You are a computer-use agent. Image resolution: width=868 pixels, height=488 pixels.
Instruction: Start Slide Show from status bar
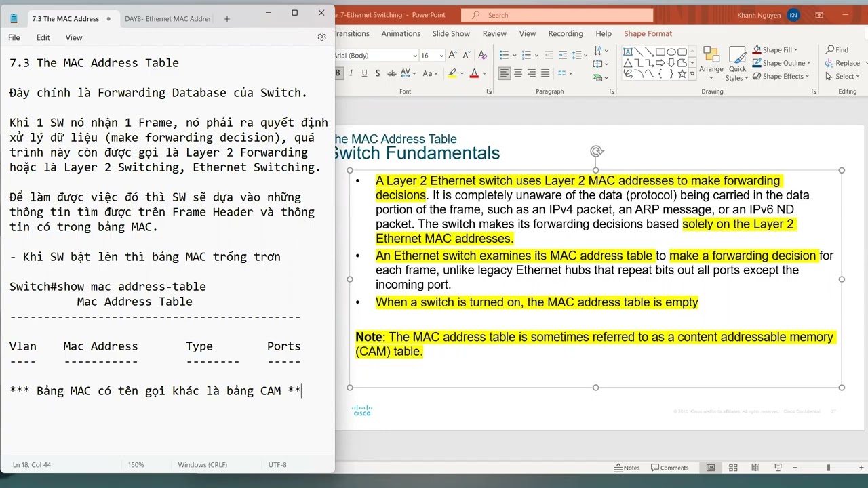(x=776, y=468)
